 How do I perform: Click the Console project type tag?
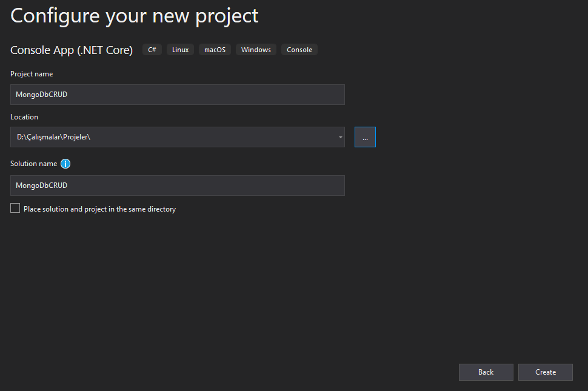tap(299, 50)
